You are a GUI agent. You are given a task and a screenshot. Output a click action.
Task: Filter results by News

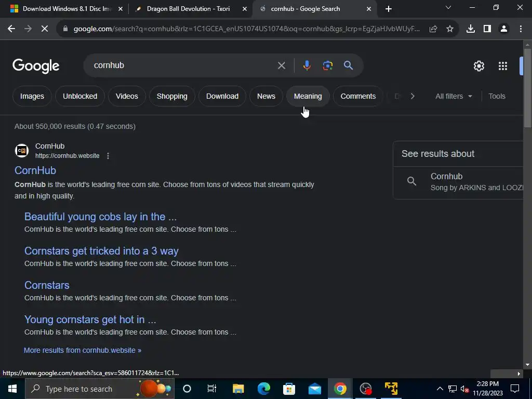tap(266, 96)
